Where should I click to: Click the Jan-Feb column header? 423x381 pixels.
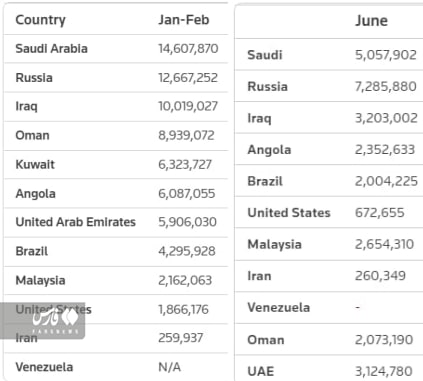[x=184, y=20]
